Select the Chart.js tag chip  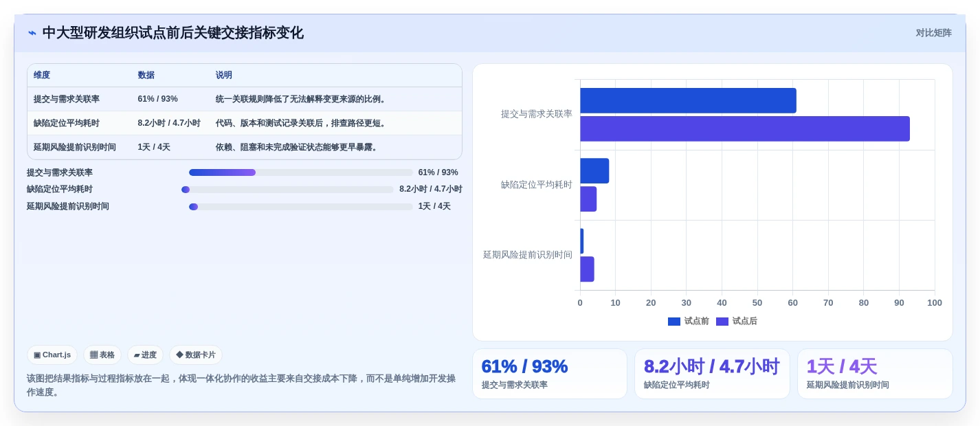(x=52, y=355)
